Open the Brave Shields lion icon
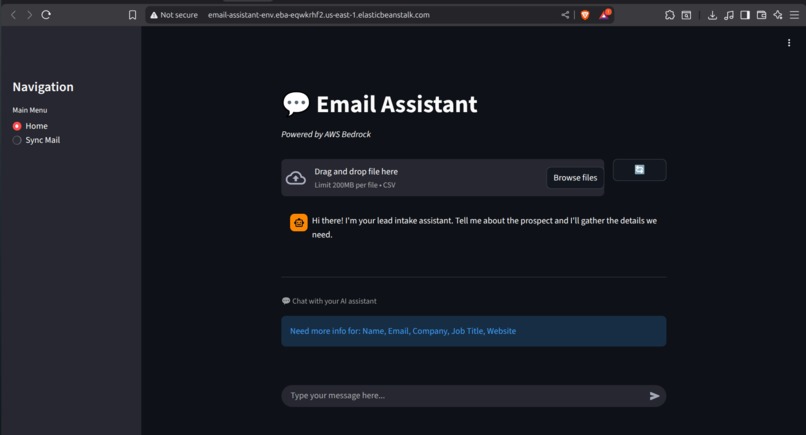 pos(584,15)
